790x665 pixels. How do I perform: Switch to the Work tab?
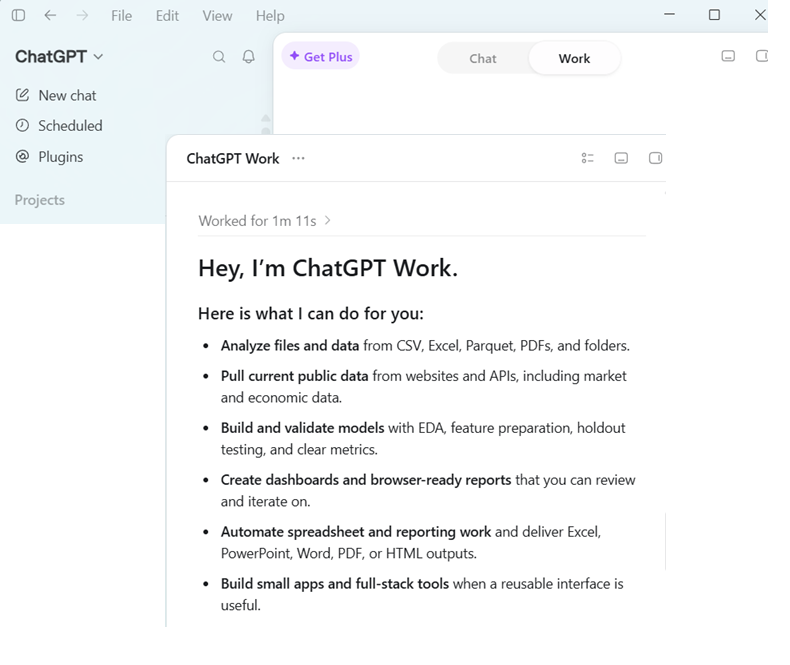[574, 58]
